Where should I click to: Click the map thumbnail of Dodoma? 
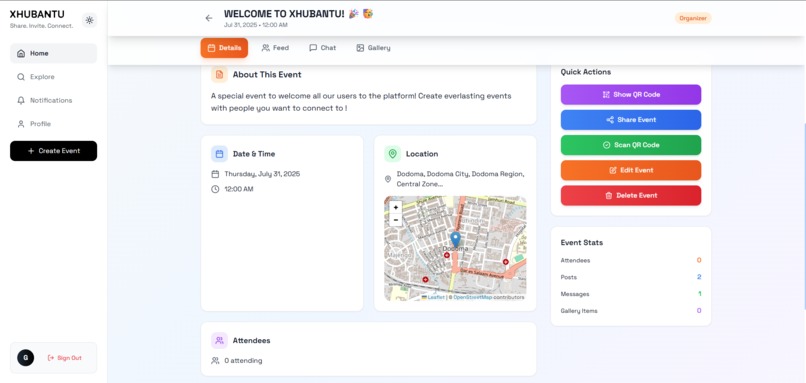(x=455, y=248)
